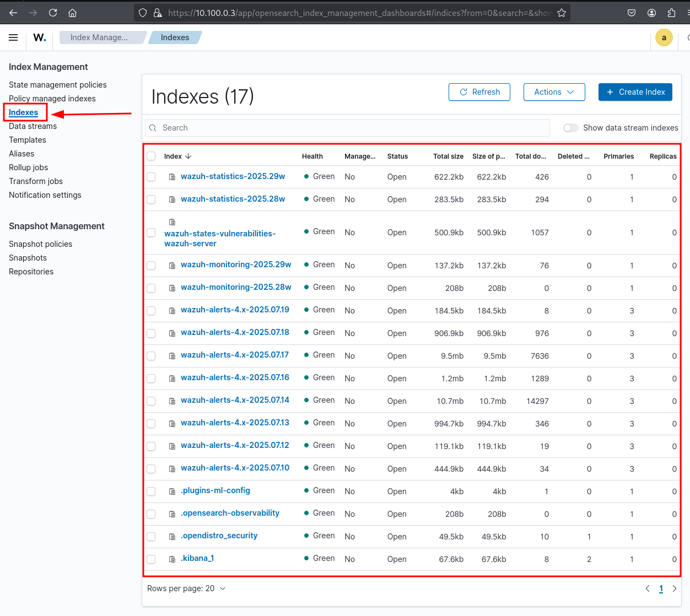Screen dimensions: 690x616
Task: Toggle the select-all checkbox in table header
Action: tap(151, 156)
